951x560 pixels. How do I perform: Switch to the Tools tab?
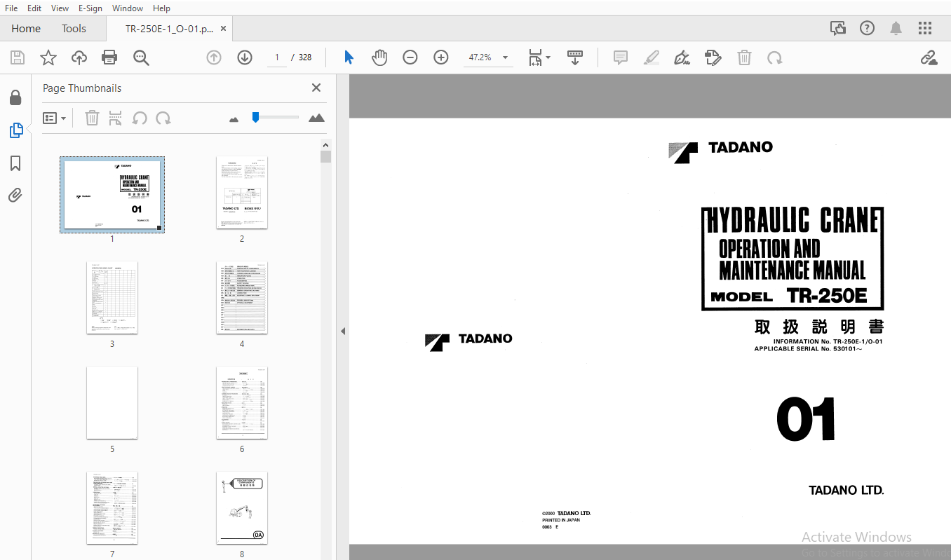[74, 29]
